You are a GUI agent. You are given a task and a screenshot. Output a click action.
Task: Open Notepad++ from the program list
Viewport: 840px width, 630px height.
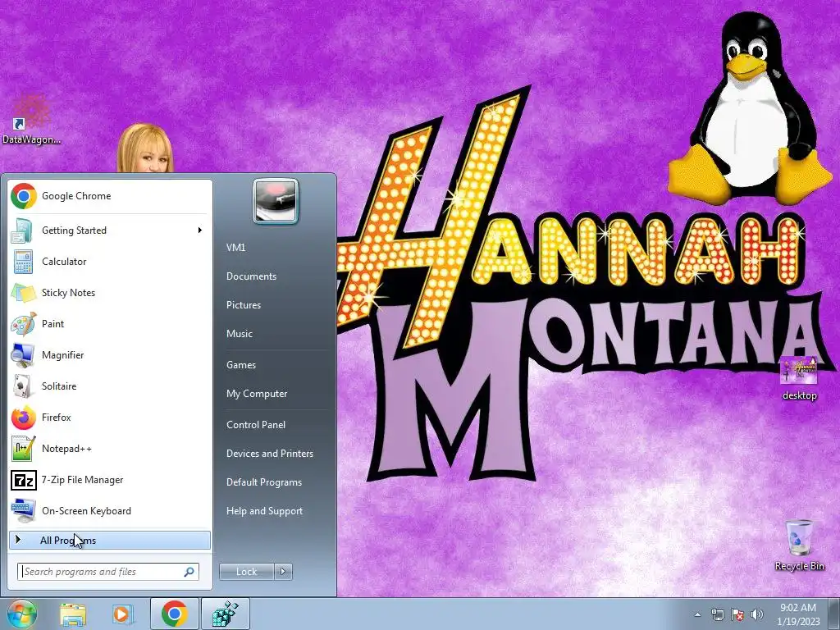(110, 449)
